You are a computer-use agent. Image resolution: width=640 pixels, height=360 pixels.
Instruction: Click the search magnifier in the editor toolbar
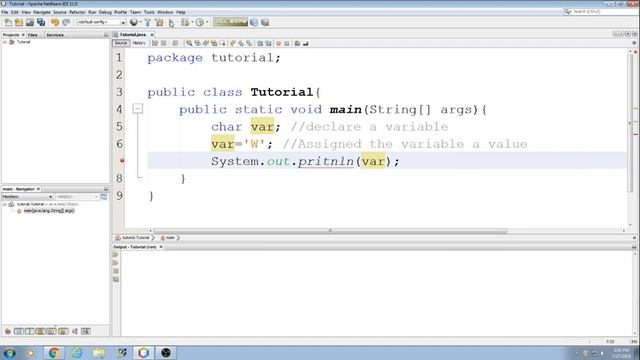(x=189, y=43)
